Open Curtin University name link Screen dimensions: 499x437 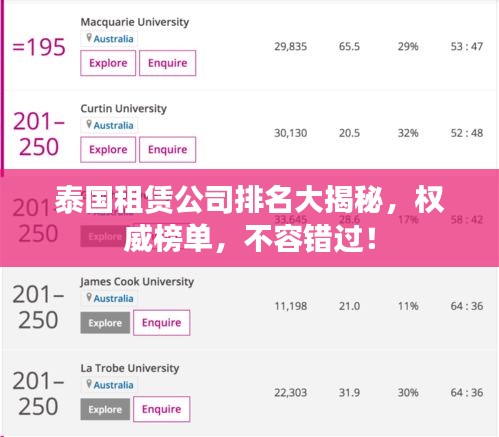point(123,109)
